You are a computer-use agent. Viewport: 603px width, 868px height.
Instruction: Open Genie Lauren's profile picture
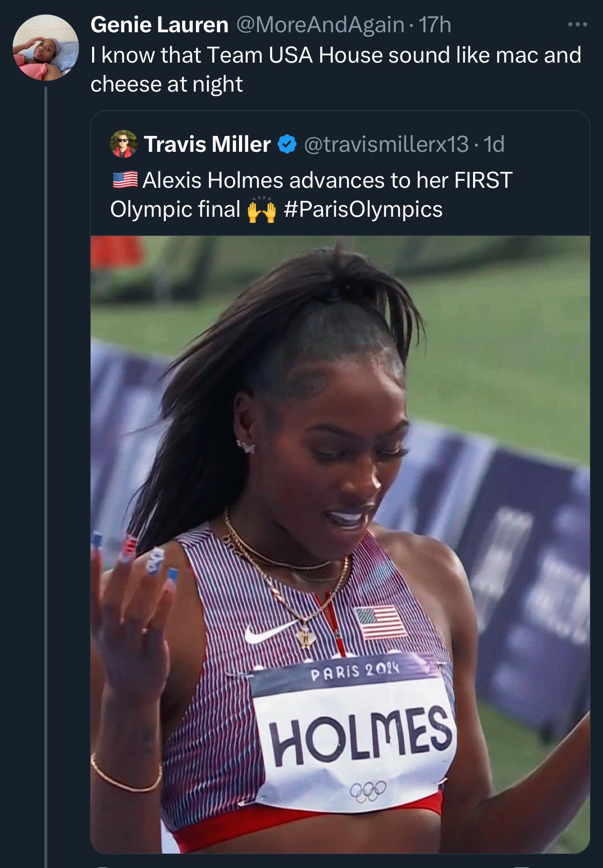click(x=45, y=48)
